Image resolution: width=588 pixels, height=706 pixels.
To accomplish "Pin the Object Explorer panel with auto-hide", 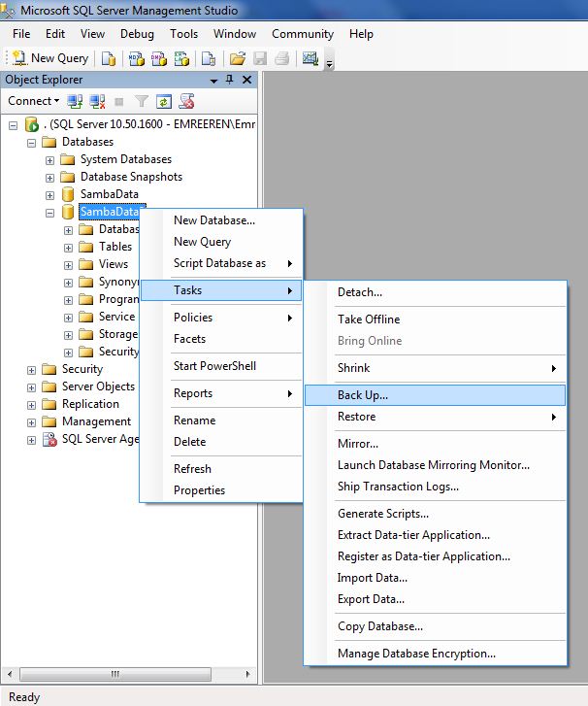I will (230, 80).
